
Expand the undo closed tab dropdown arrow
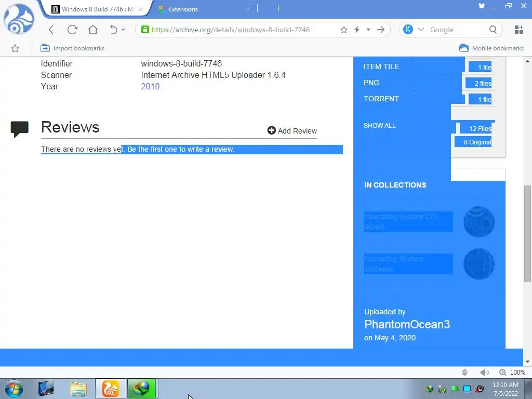[123, 30]
